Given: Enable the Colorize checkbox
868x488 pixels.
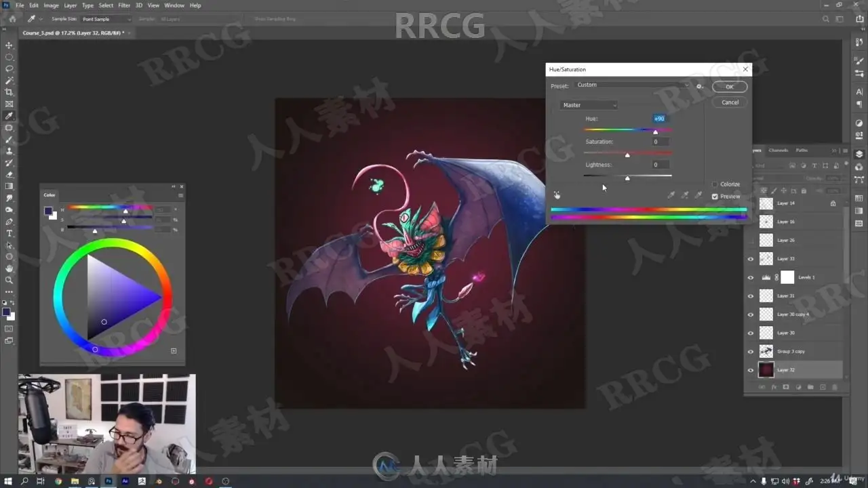Looking at the screenshot, I should [x=715, y=184].
